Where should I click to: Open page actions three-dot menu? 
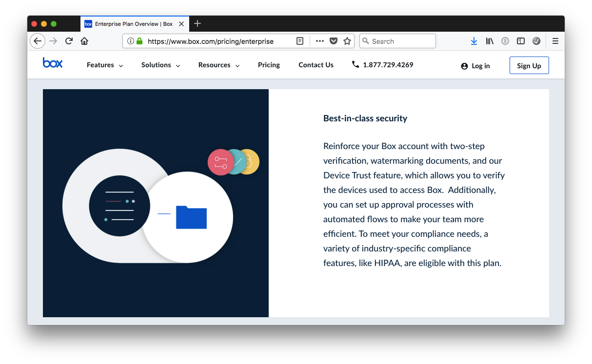point(320,41)
